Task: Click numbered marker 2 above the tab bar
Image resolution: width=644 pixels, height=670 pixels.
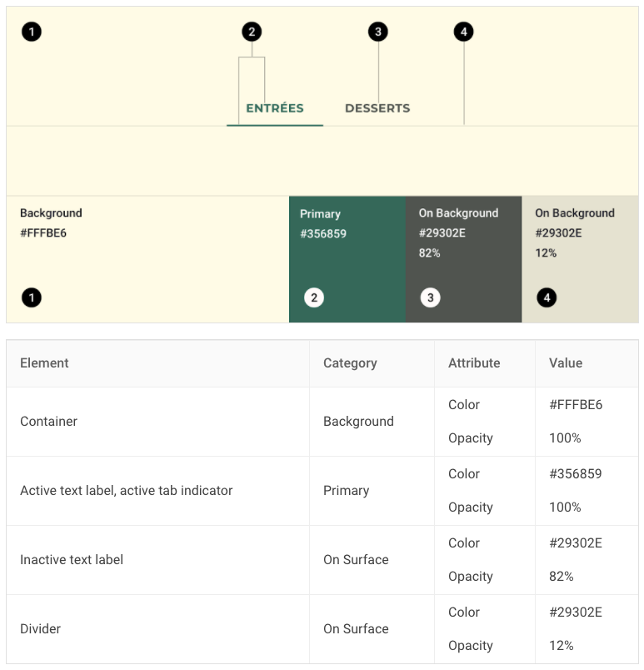Action: [251, 31]
